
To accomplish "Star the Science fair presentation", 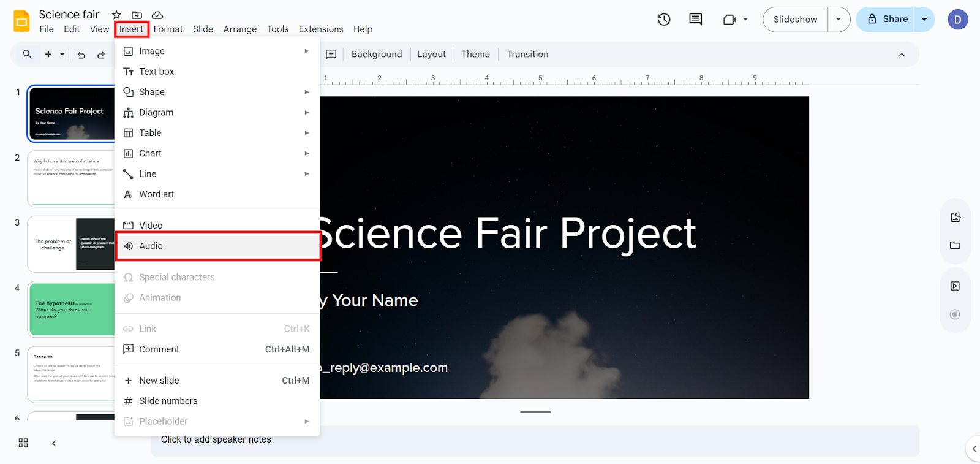I will pyautogui.click(x=116, y=15).
